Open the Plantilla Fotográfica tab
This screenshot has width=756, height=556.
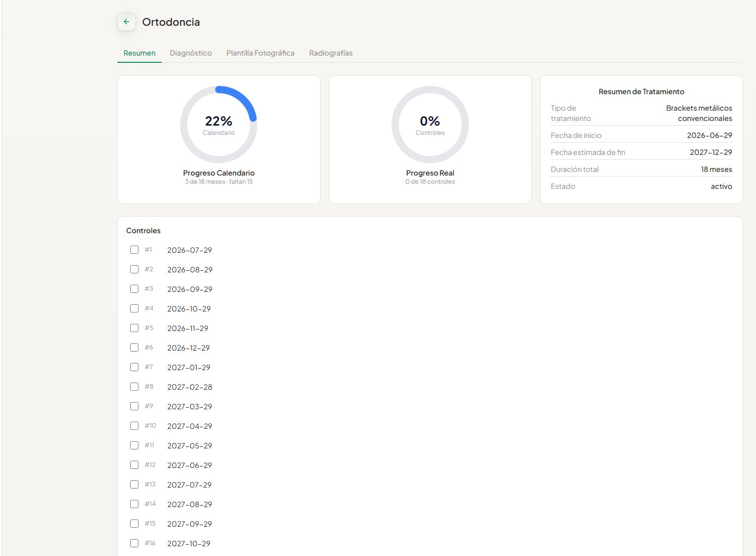(x=260, y=53)
